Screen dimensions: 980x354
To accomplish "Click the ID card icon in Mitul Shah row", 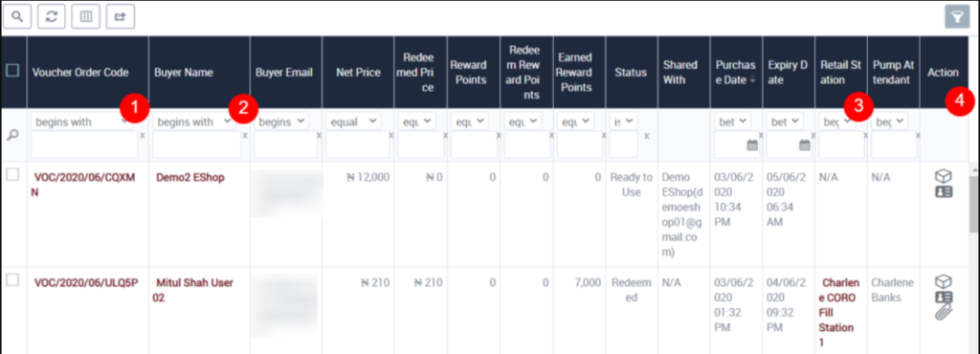I will pyautogui.click(x=943, y=298).
